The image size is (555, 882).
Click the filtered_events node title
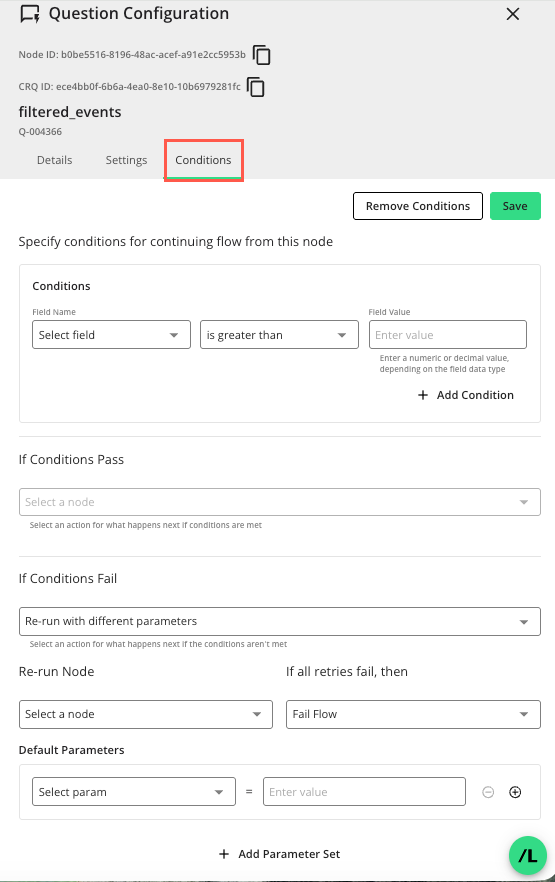[70, 112]
